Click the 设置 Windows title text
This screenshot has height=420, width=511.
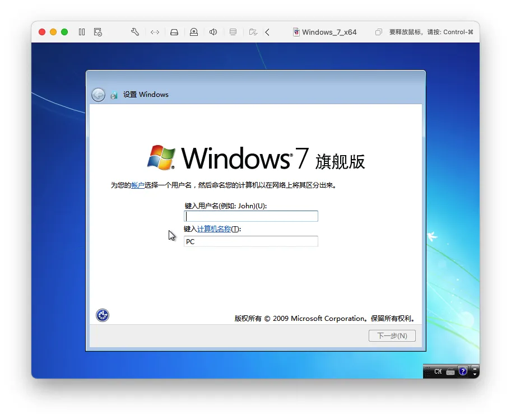coord(146,95)
